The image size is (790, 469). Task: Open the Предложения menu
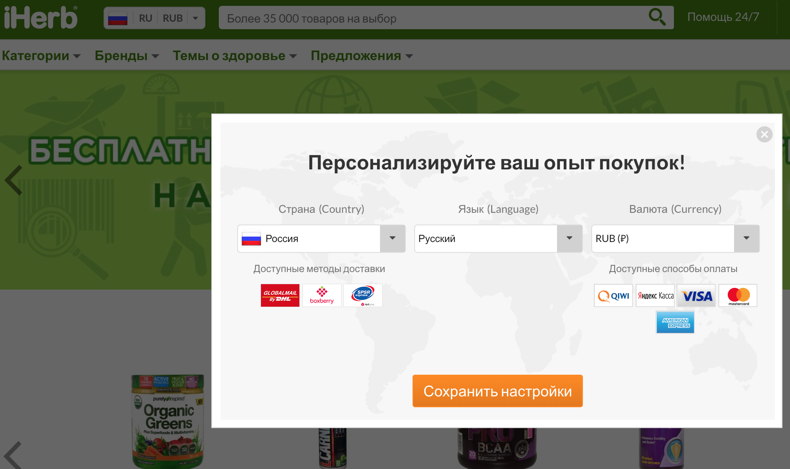click(x=362, y=55)
